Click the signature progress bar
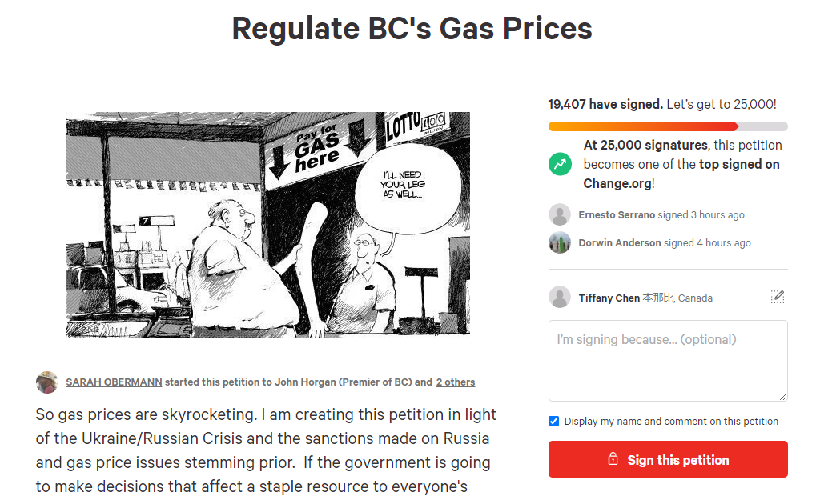The height and width of the screenshot is (504, 820). 668,126
